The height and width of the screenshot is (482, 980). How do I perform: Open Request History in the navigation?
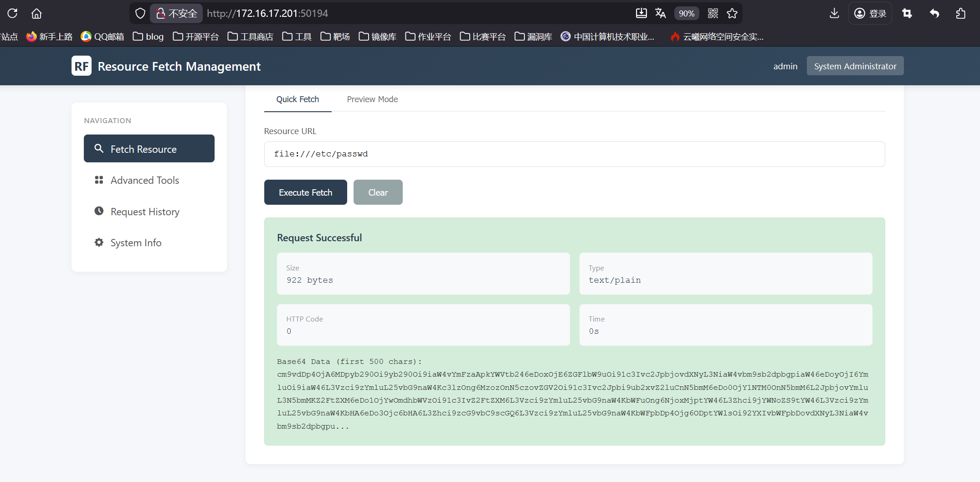[x=149, y=212]
